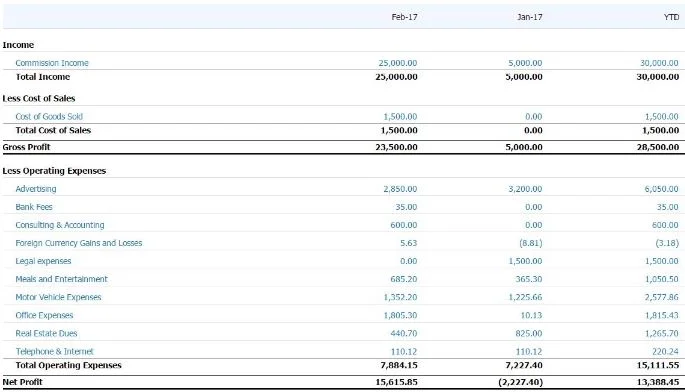The image size is (685, 392).
Task: Click Advertising Feb-17 value 2,850.00
Action: pyautogui.click(x=400, y=189)
